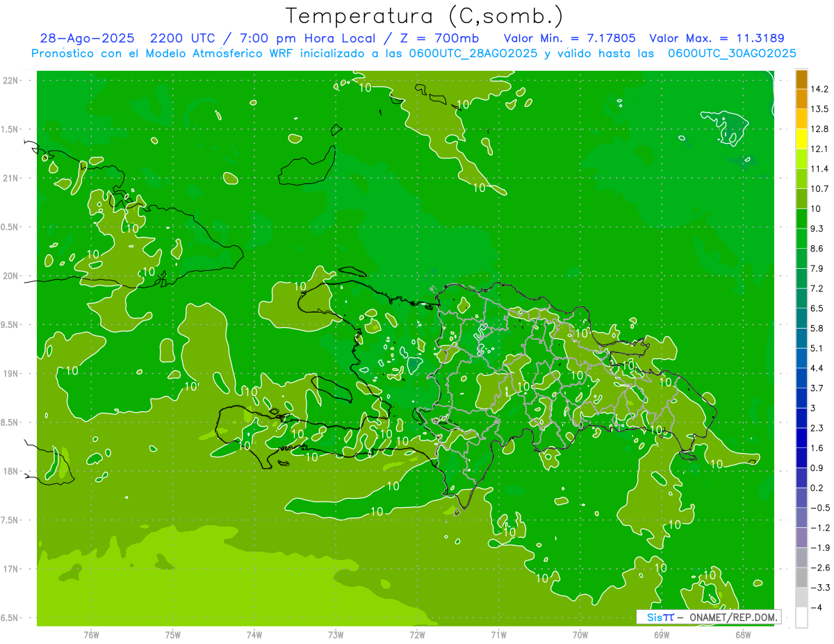Click the "10.7" colorbar label
This screenshot has width=834, height=644.
point(819,189)
